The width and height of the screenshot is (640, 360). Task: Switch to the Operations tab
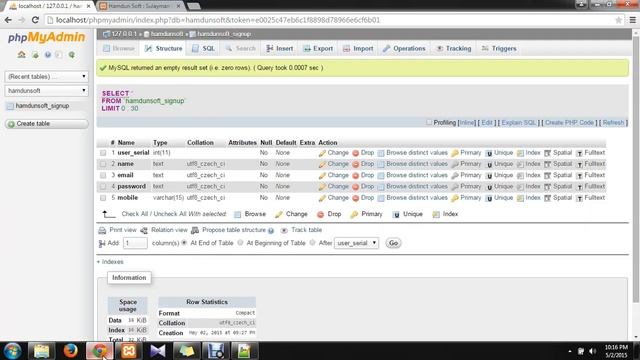(404, 49)
